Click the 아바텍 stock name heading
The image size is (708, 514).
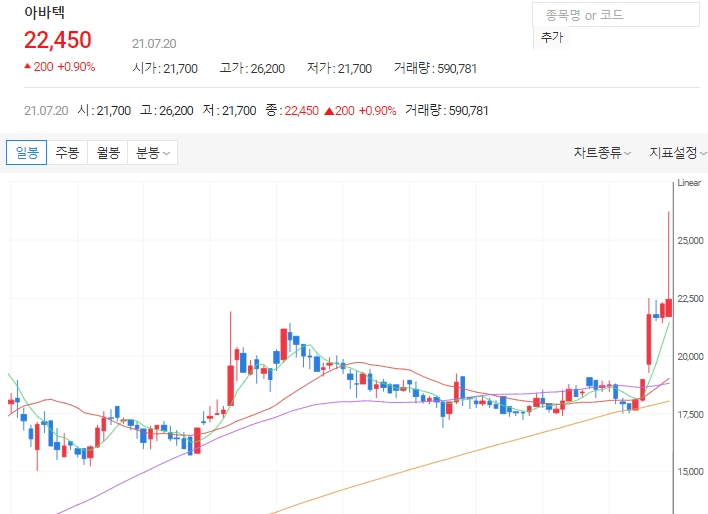[44, 12]
